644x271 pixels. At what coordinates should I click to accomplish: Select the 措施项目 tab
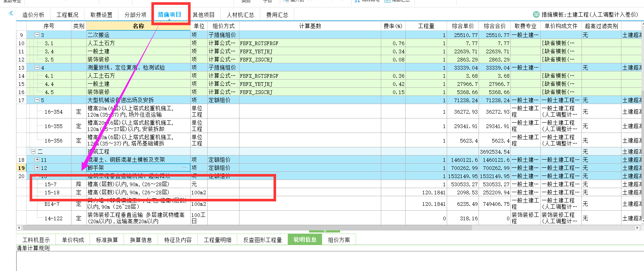point(170,14)
